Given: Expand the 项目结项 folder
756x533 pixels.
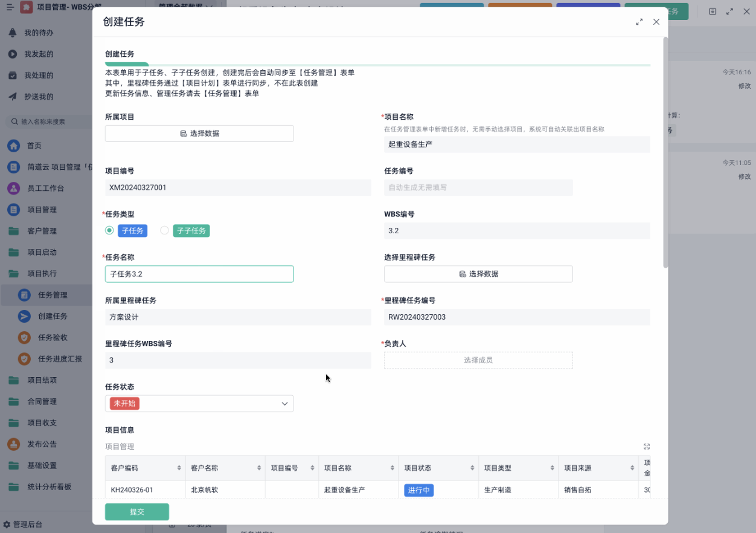Looking at the screenshot, I should [41, 380].
